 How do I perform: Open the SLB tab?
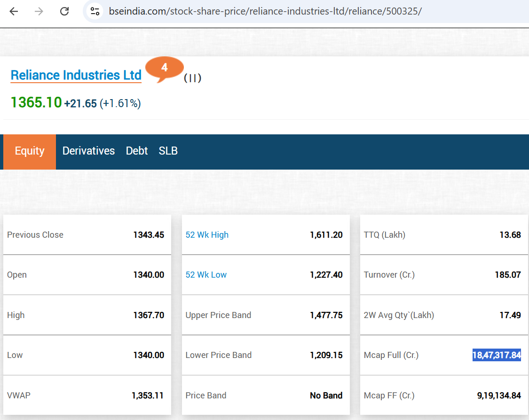[x=168, y=151]
